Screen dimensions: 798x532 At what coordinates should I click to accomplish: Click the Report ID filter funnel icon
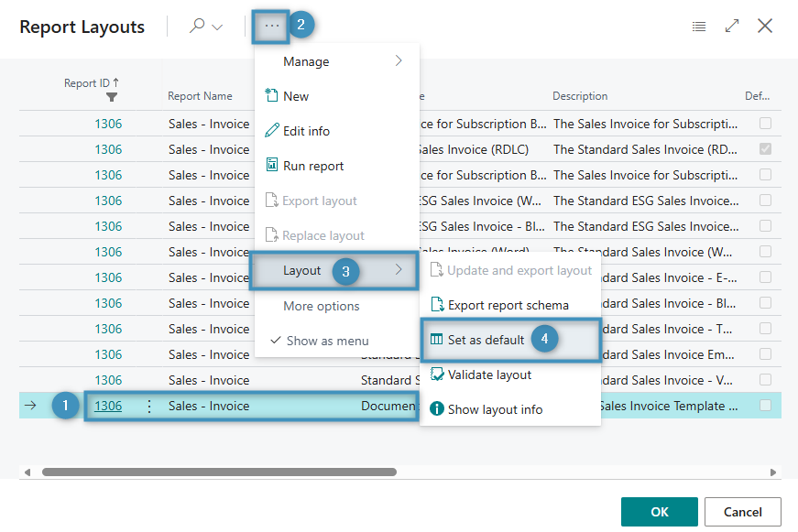(112, 97)
